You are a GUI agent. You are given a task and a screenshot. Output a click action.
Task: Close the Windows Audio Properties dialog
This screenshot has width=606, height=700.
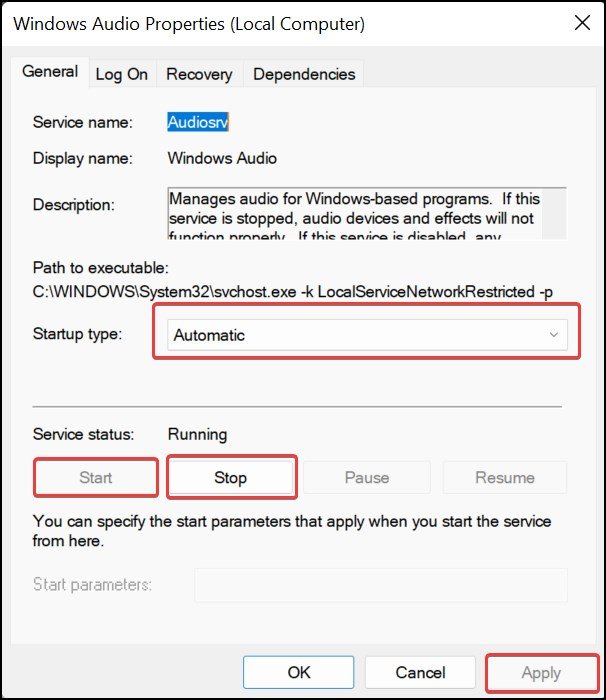click(x=582, y=23)
